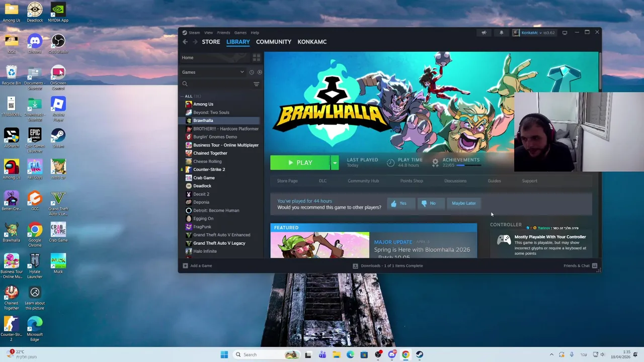The image size is (644, 362).
Task: Switch to the COMMUNITY tab
Action: [x=274, y=42]
